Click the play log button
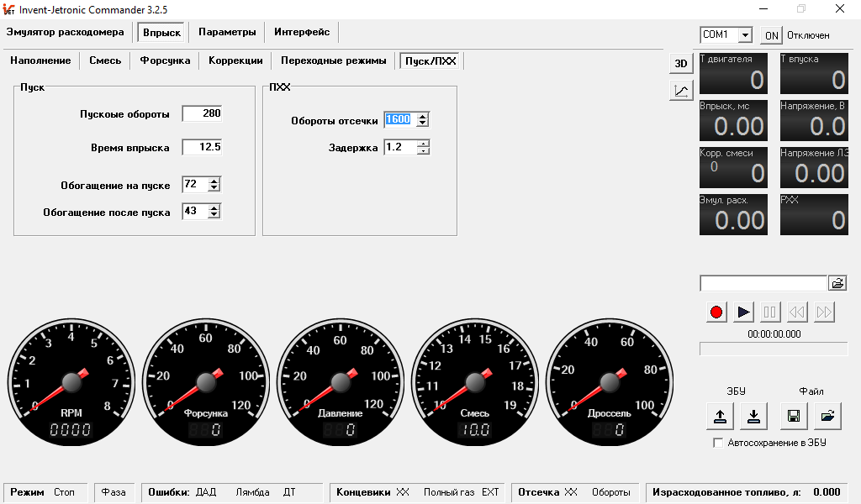This screenshot has width=861, height=504. [743, 312]
